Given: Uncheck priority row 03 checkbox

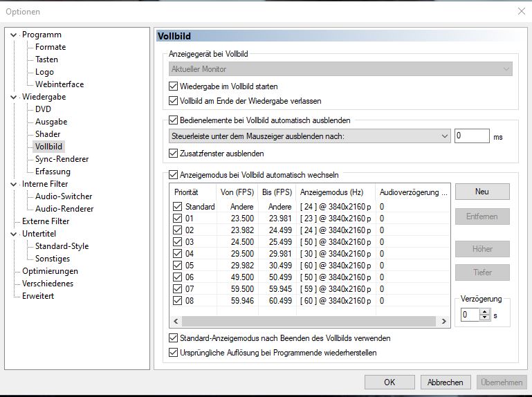Looking at the screenshot, I should click(x=177, y=241).
